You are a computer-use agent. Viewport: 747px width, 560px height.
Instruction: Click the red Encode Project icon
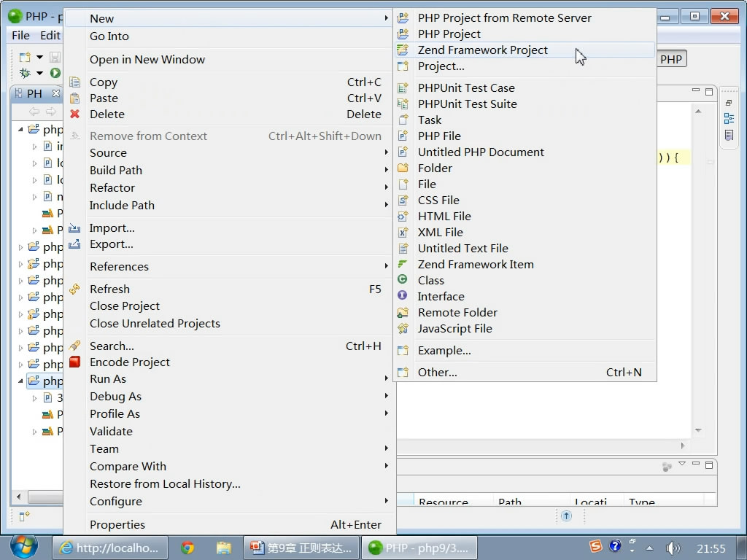coord(75,362)
